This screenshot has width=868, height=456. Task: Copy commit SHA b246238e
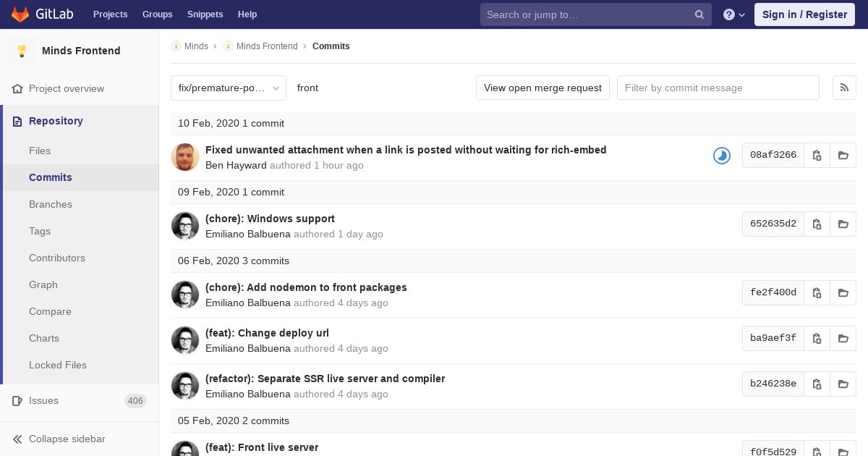coord(817,384)
